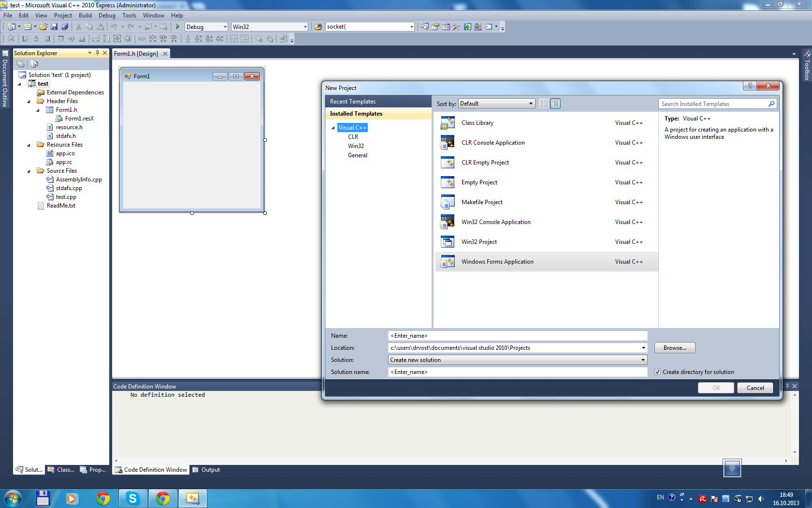Screen dimensions: 812x508
Task: Toggle Create directory for solution checkbox
Action: point(657,372)
